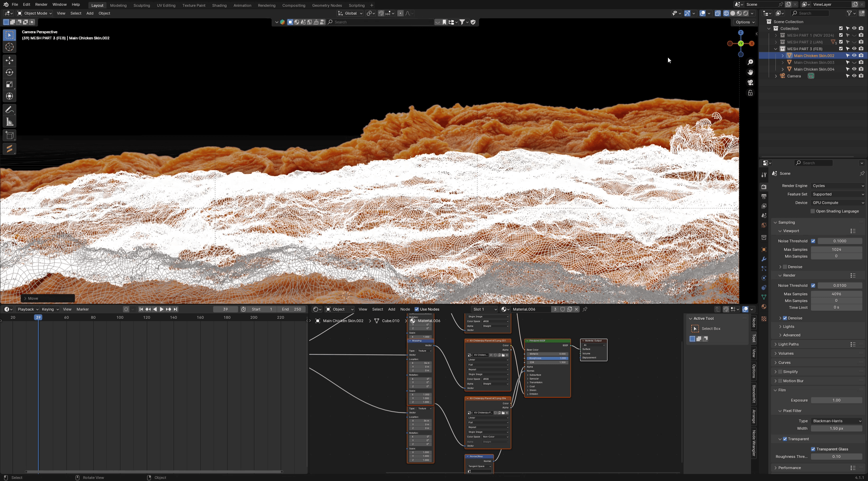This screenshot has height=481, width=868.
Task: Select the Rotate tool in the toolbar
Action: pyautogui.click(x=9, y=72)
